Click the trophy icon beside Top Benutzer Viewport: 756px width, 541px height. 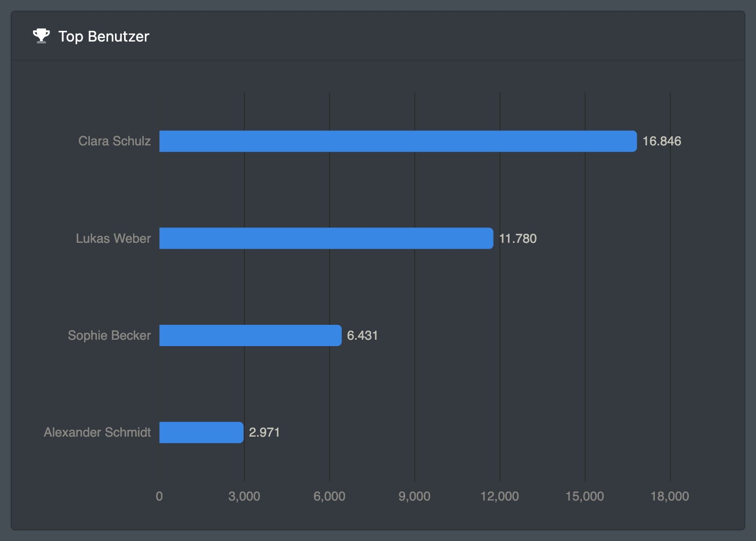point(41,36)
